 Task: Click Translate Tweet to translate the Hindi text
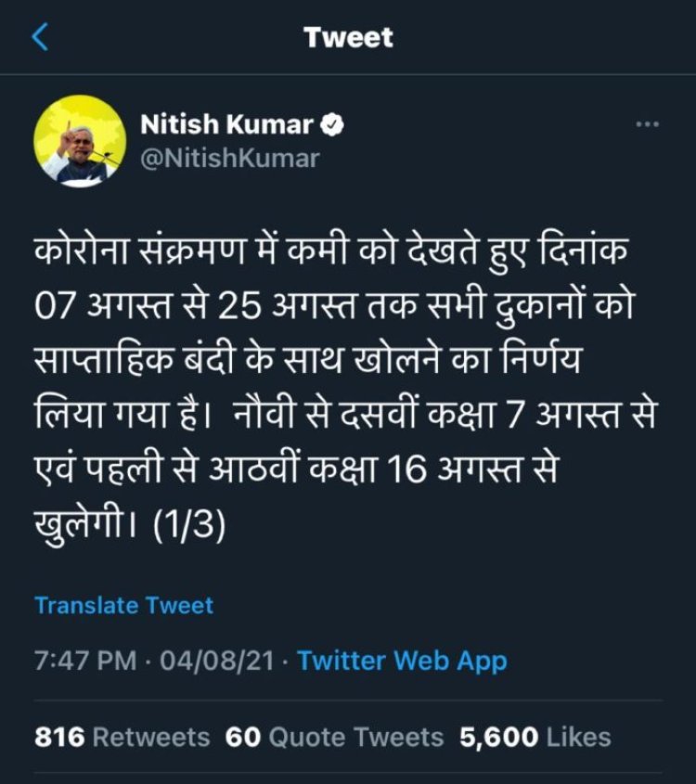123,606
